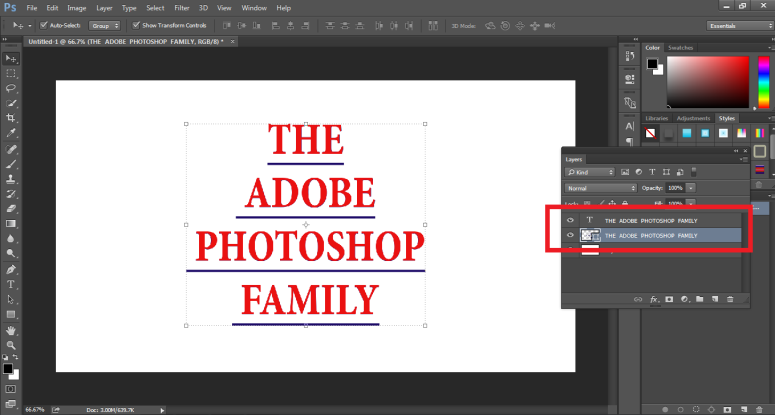Switch to the Adjustments tab

pyautogui.click(x=693, y=119)
